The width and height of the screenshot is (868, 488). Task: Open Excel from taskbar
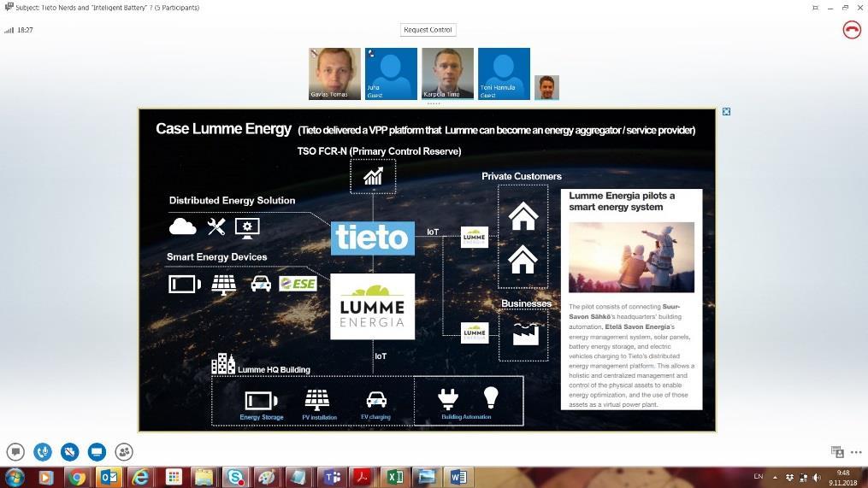(395, 477)
